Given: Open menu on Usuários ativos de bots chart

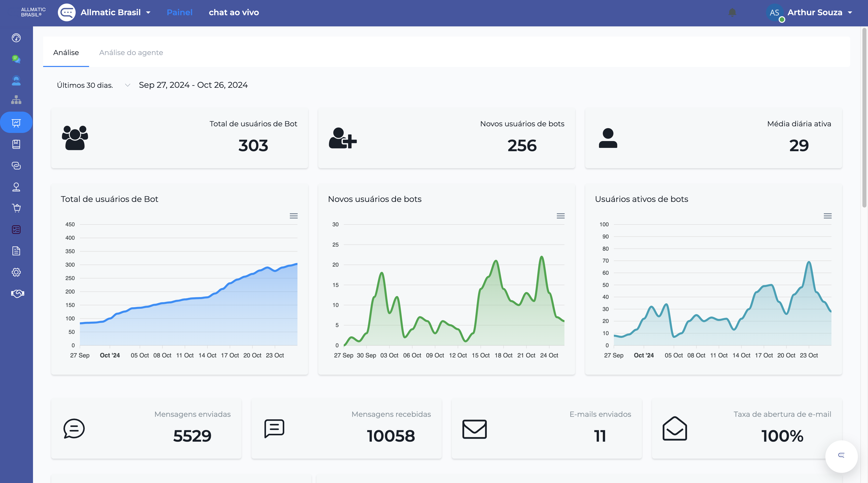Looking at the screenshot, I should coord(828,216).
